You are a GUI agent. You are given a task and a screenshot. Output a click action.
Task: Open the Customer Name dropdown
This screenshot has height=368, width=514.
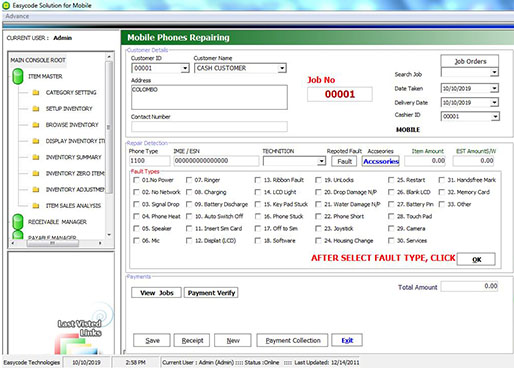tap(282, 68)
